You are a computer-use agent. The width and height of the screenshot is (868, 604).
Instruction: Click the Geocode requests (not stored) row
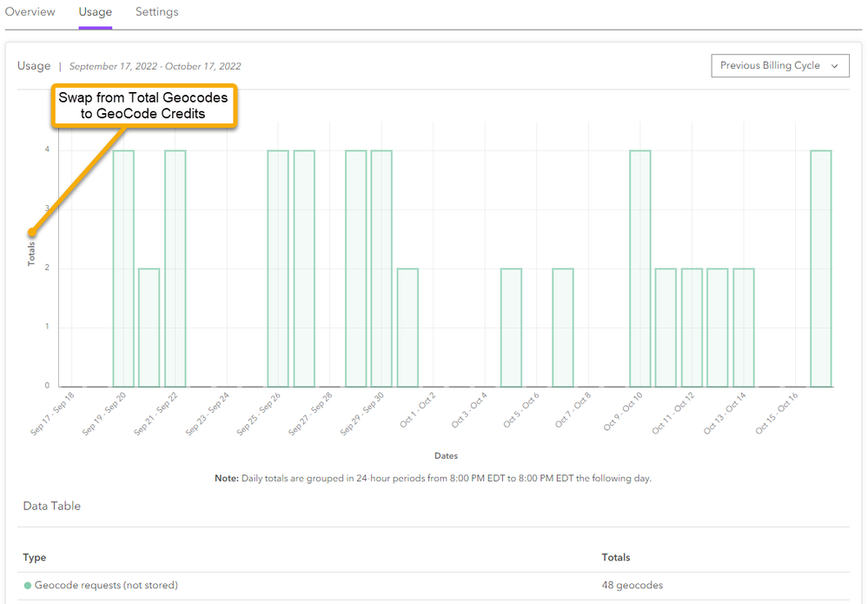106,586
